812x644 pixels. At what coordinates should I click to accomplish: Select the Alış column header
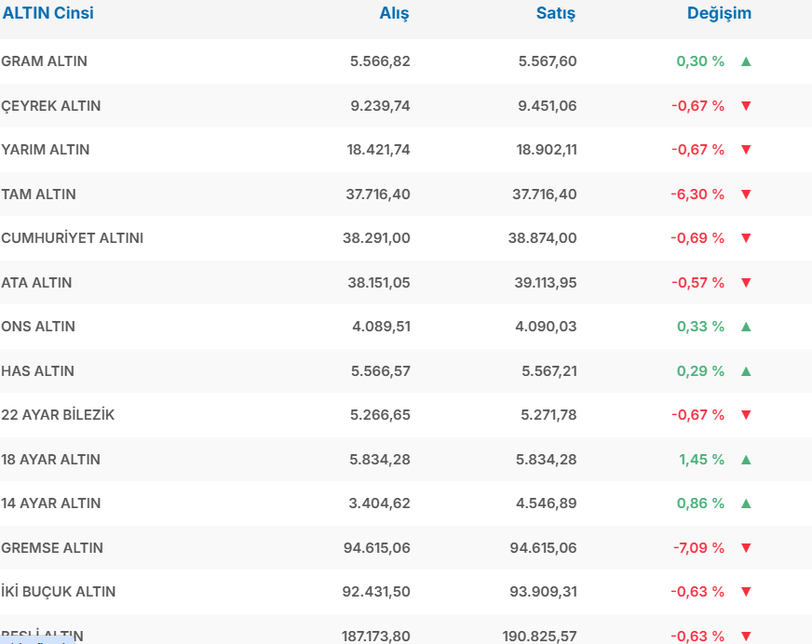click(394, 13)
